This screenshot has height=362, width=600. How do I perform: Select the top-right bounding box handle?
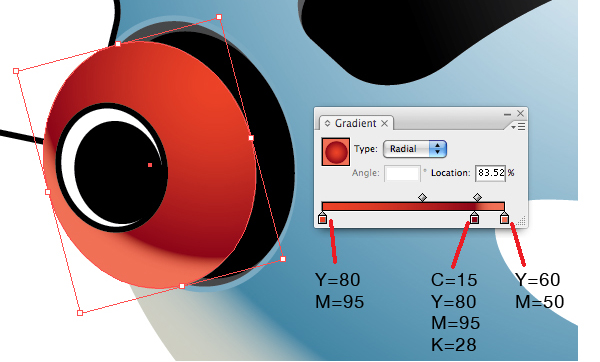[x=219, y=17]
